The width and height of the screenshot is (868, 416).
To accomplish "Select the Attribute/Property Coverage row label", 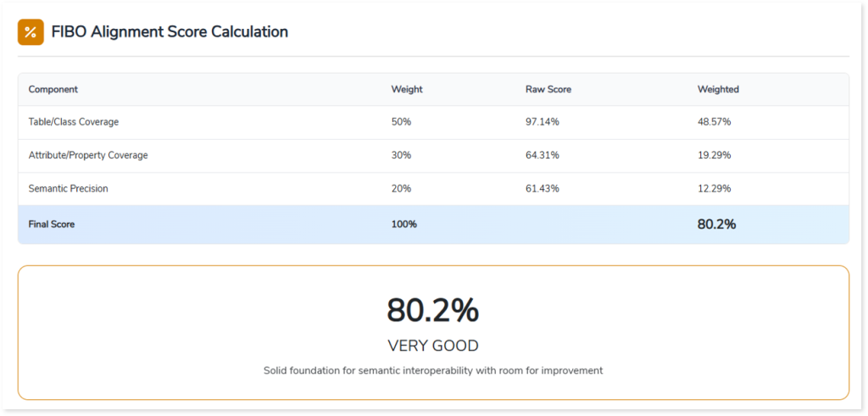I will point(88,155).
